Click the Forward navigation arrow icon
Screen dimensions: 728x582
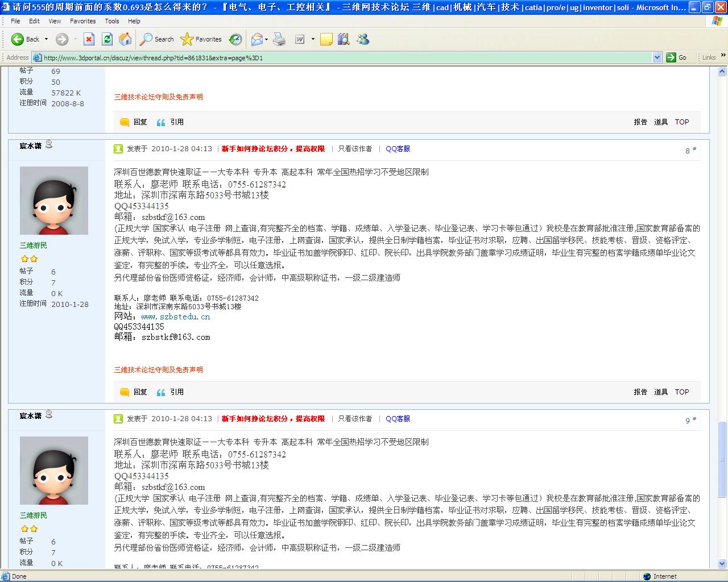pos(61,39)
